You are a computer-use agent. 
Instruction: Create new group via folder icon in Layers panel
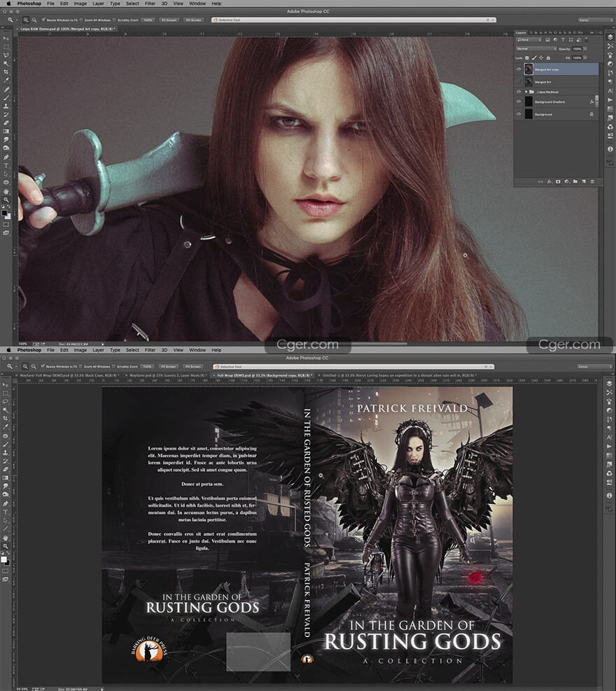point(575,181)
